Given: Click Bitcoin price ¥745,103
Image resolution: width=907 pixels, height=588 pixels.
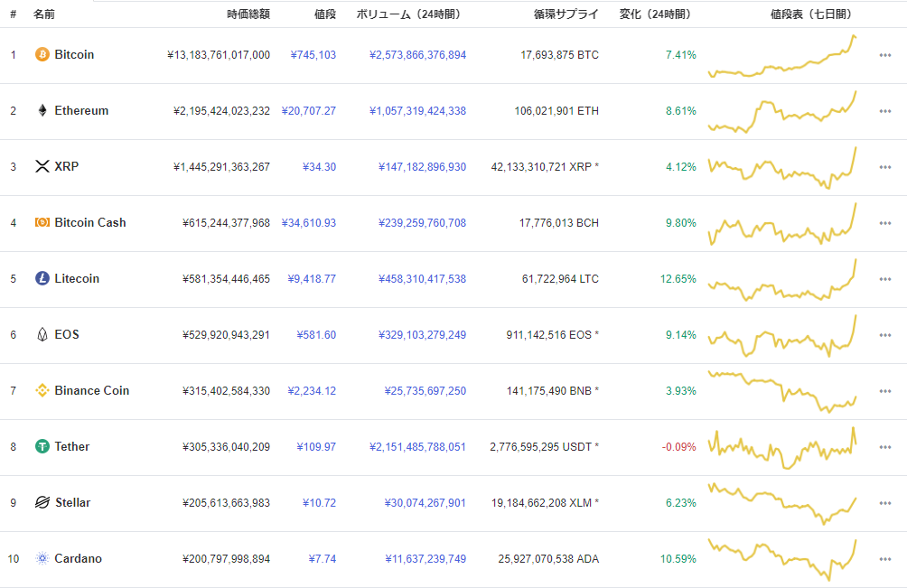Looking at the screenshot, I should point(313,55).
